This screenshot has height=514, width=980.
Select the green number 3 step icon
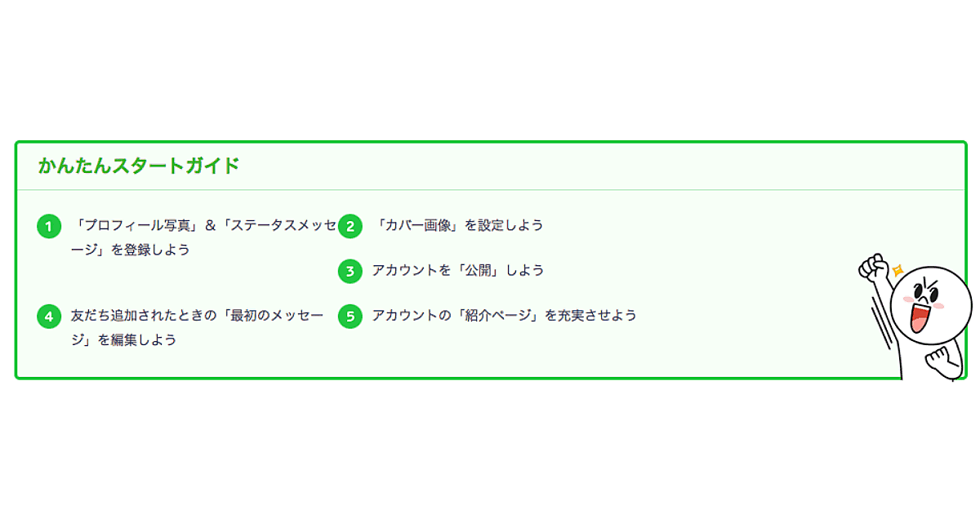(350, 271)
